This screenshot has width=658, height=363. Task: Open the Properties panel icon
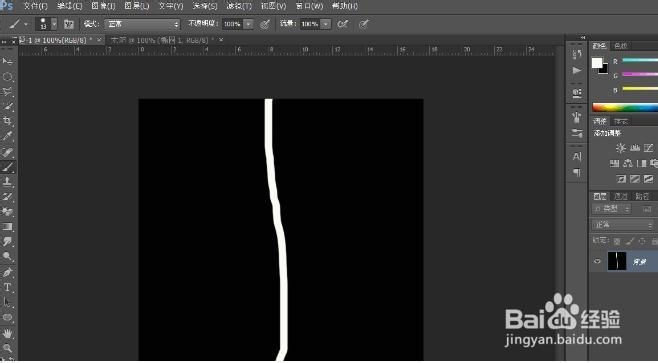pyautogui.click(x=577, y=93)
